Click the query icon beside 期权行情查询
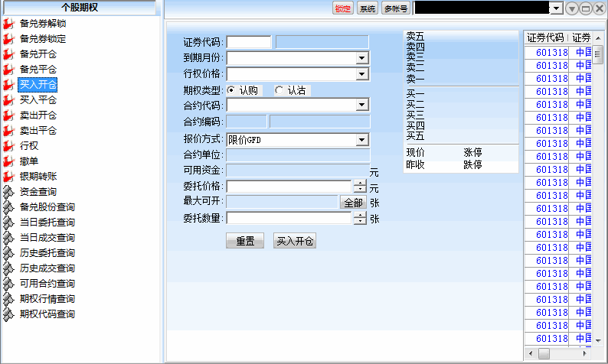Screen dimensions: 608x364 click(8, 299)
